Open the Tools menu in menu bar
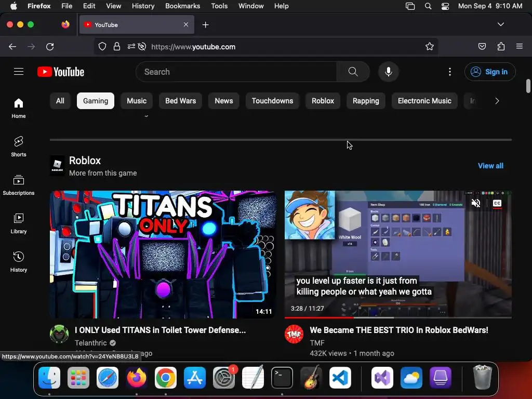Image resolution: width=532 pixels, height=399 pixels. click(x=219, y=6)
